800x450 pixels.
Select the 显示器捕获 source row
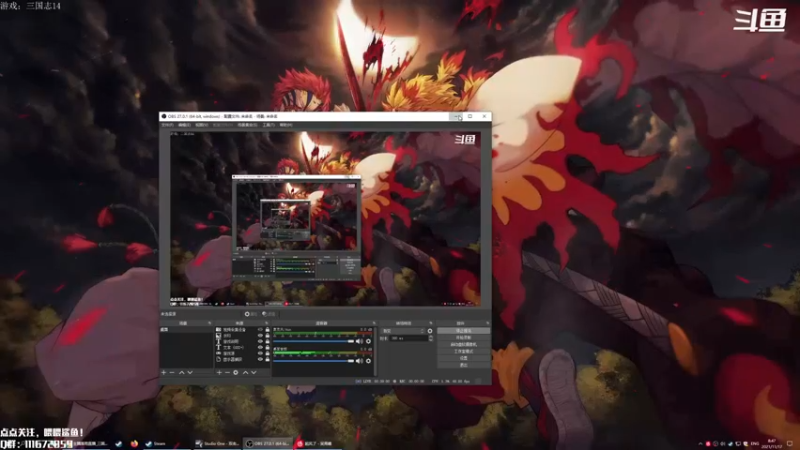242,359
